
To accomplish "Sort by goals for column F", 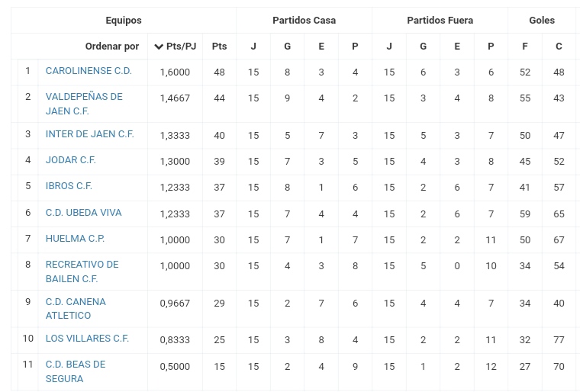I will coord(525,47).
